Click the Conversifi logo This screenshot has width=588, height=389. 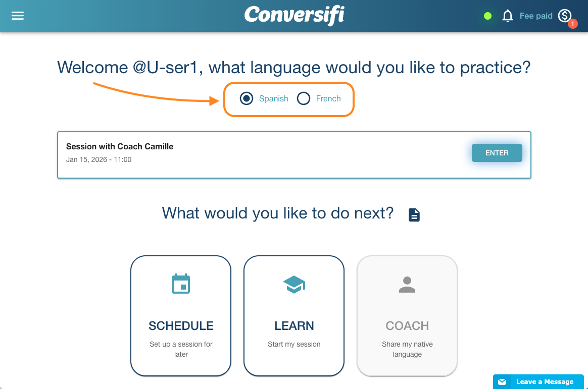[x=295, y=15]
